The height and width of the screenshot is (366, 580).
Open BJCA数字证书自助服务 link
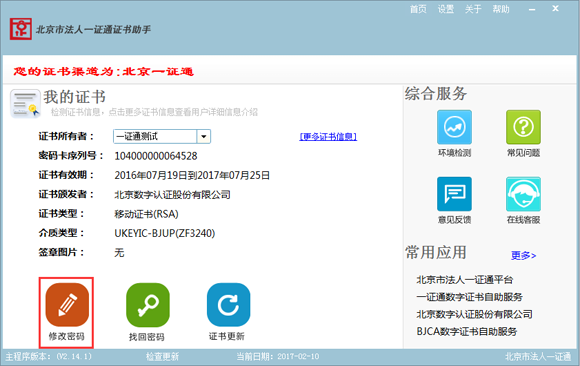tap(467, 331)
